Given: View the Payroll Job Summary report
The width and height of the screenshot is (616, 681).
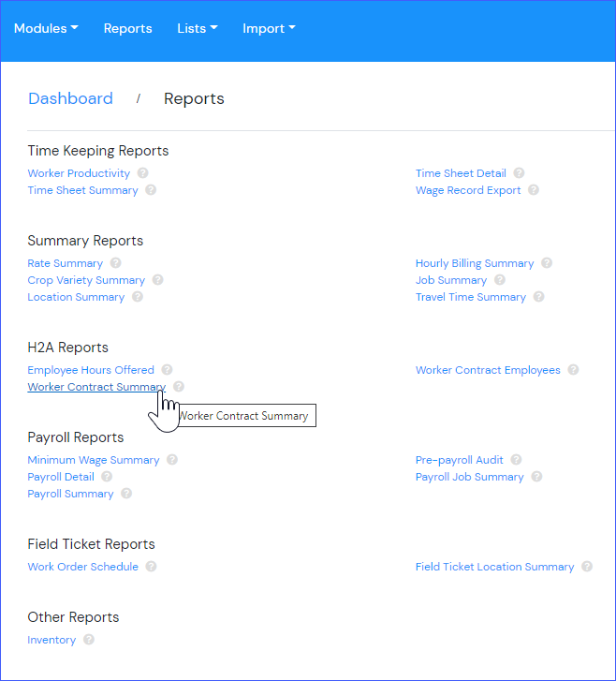Looking at the screenshot, I should pos(470,477).
